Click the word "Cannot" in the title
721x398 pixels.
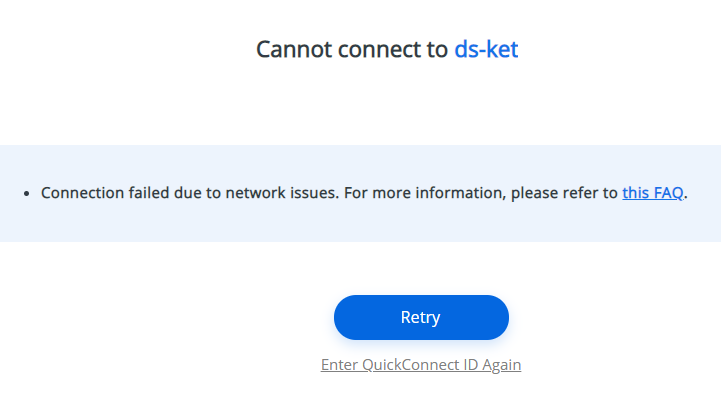[294, 49]
